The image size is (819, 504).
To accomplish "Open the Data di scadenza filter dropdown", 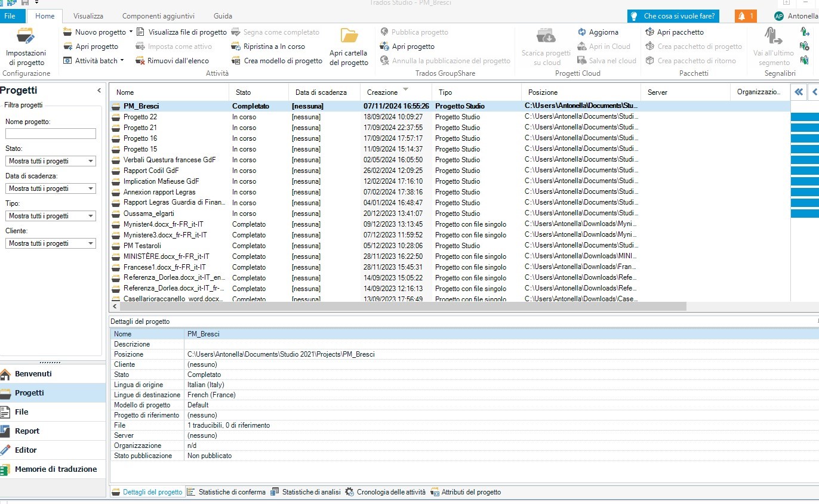I will (x=51, y=188).
